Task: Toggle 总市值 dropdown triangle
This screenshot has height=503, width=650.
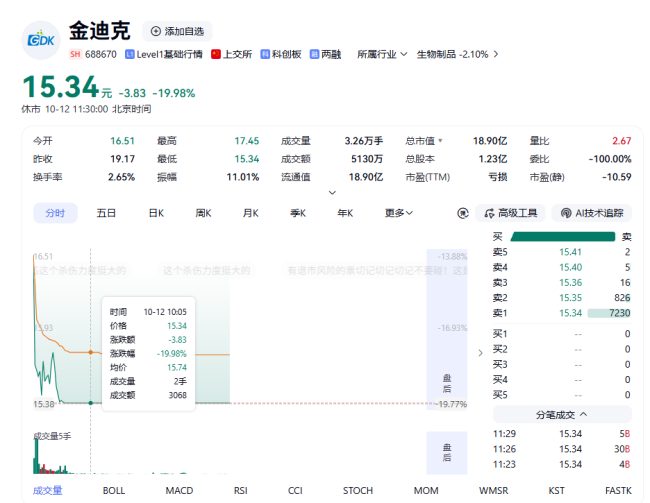Action: tap(440, 141)
